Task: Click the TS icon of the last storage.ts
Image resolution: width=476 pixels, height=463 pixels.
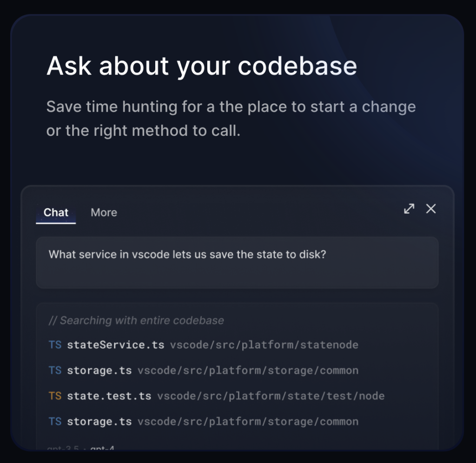Action: point(55,422)
